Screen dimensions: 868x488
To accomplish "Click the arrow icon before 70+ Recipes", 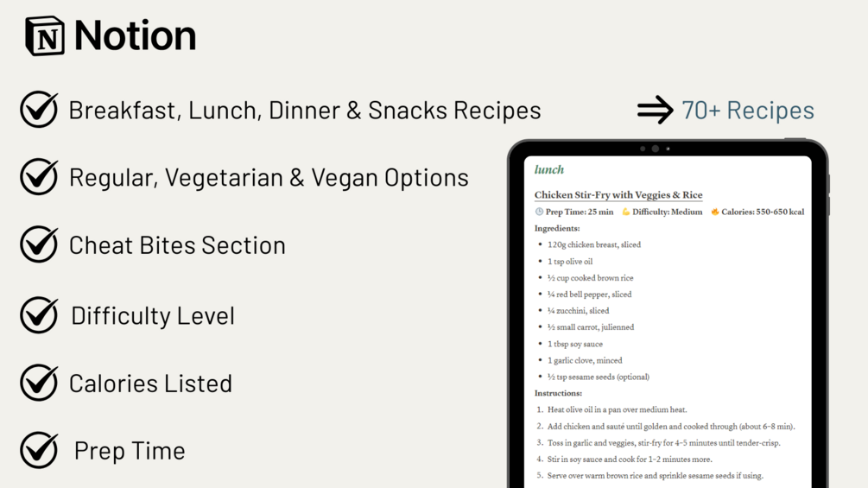I will click(x=655, y=110).
